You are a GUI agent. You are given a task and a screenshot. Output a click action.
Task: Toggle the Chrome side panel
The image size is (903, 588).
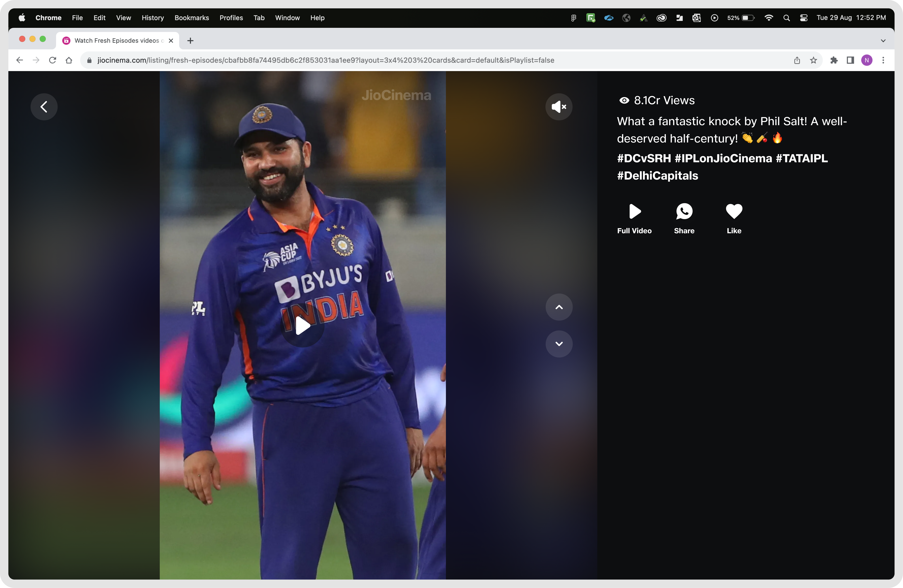click(850, 60)
